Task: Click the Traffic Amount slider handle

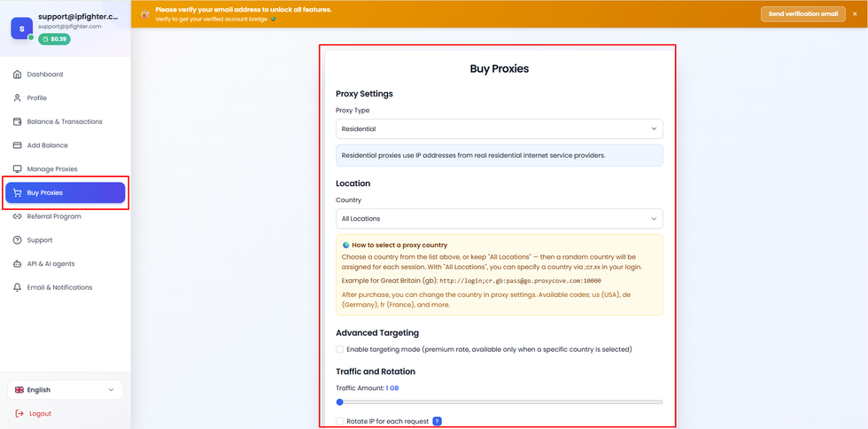Action: click(x=340, y=402)
